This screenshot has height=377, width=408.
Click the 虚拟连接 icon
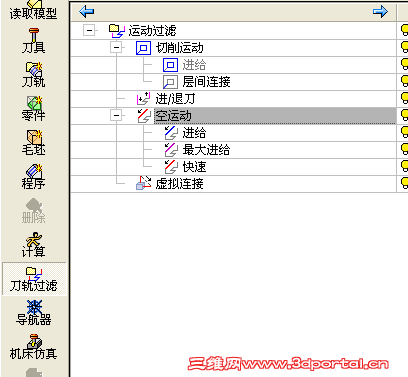click(x=144, y=183)
